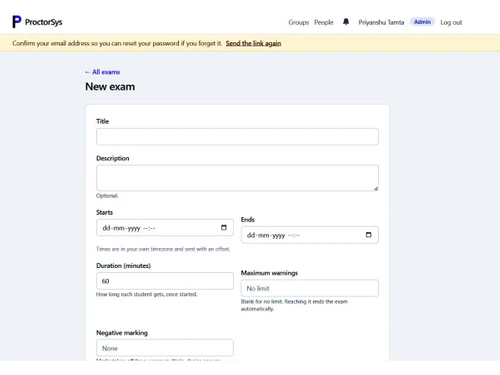
Task: Focus the Description text area
Action: 237,178
